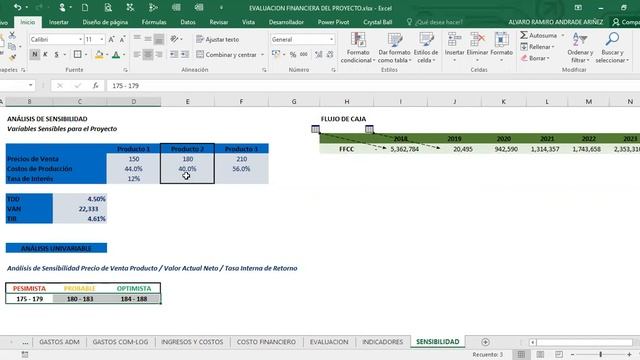Switch to Normal view in status bar
The height and width of the screenshot is (360, 640).
(x=521, y=354)
